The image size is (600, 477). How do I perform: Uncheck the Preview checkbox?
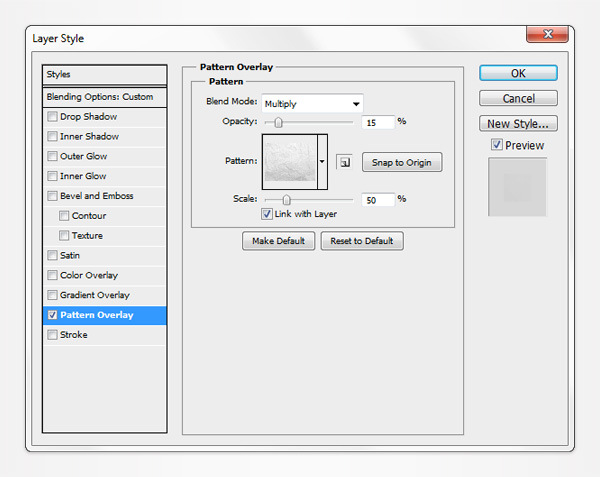[497, 145]
